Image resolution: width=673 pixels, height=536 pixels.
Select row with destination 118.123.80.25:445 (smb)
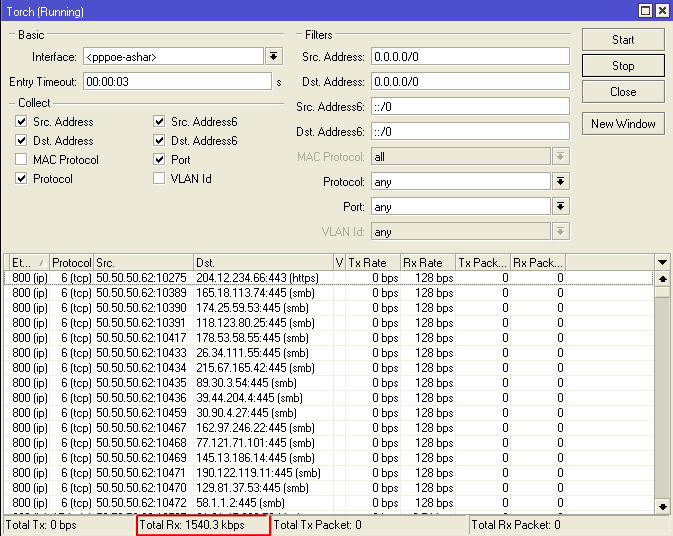(x=328, y=323)
